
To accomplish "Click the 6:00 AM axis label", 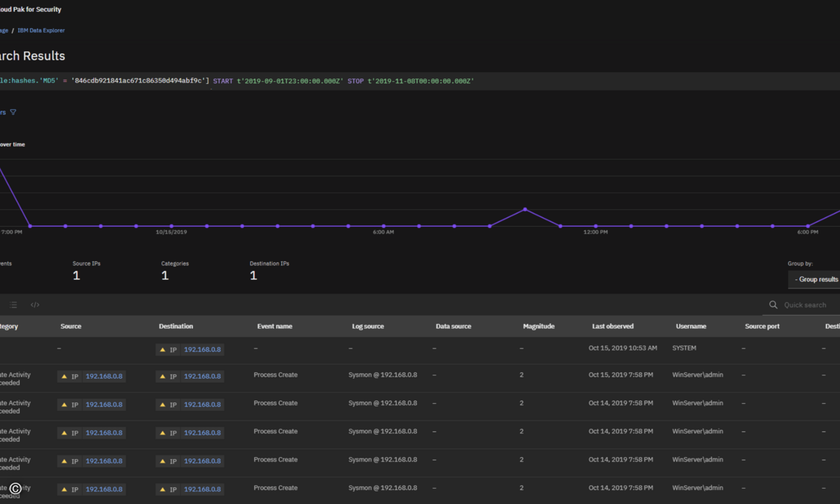I will click(x=384, y=232).
